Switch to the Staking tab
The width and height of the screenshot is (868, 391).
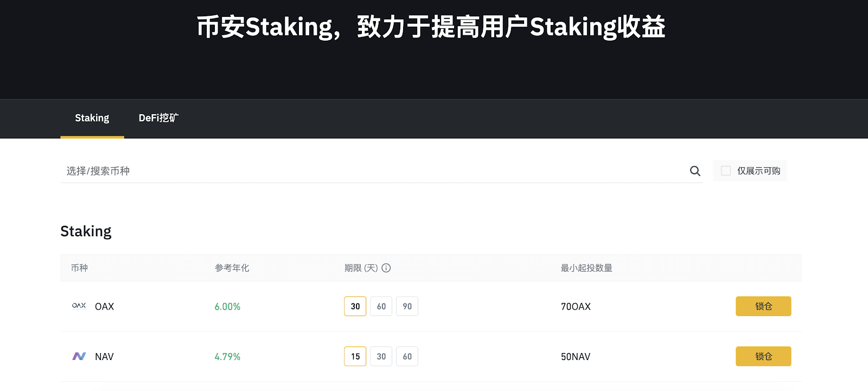(92, 118)
